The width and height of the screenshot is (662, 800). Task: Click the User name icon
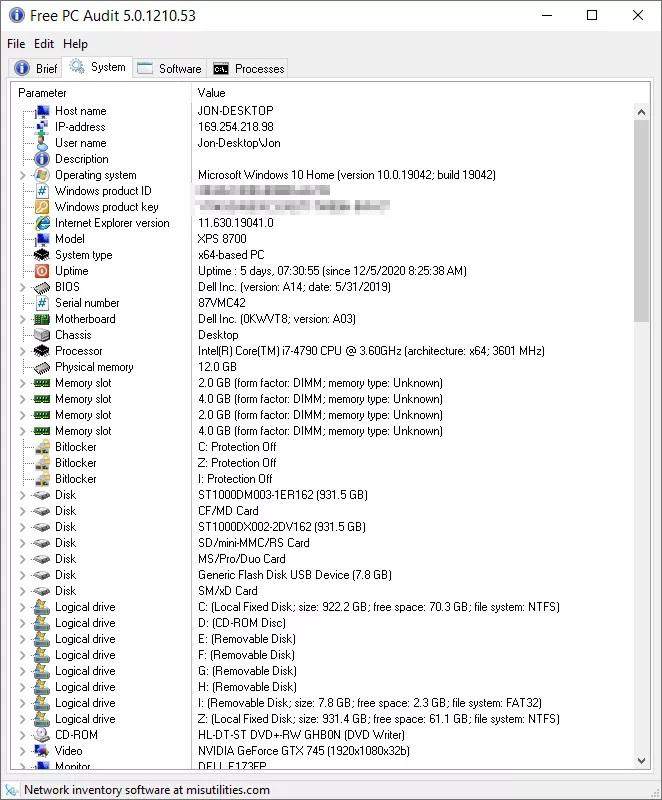(42, 143)
